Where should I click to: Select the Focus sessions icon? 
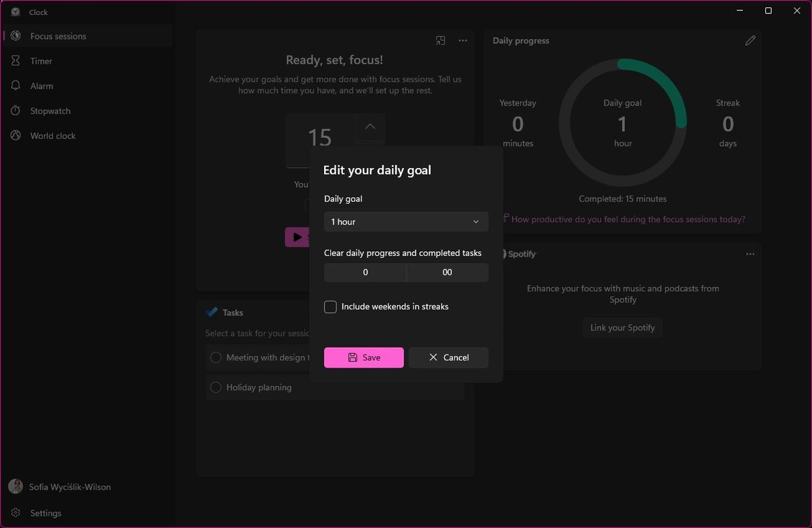16,35
